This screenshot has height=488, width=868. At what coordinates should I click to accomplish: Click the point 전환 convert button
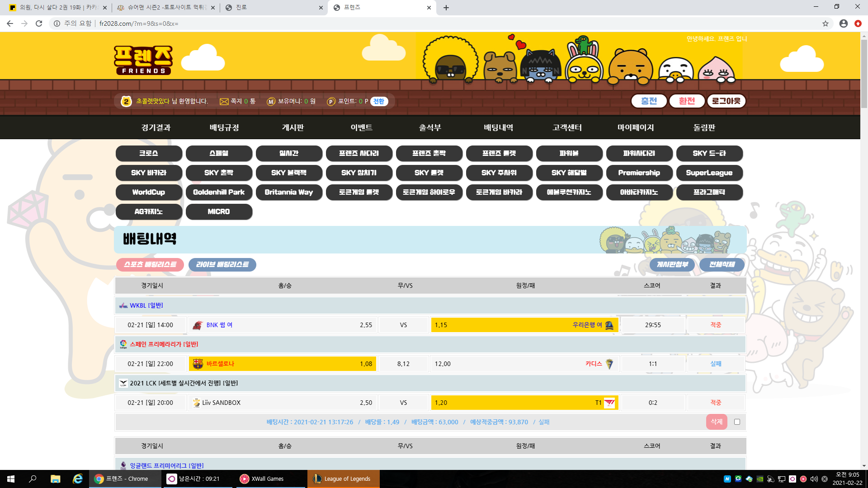379,102
